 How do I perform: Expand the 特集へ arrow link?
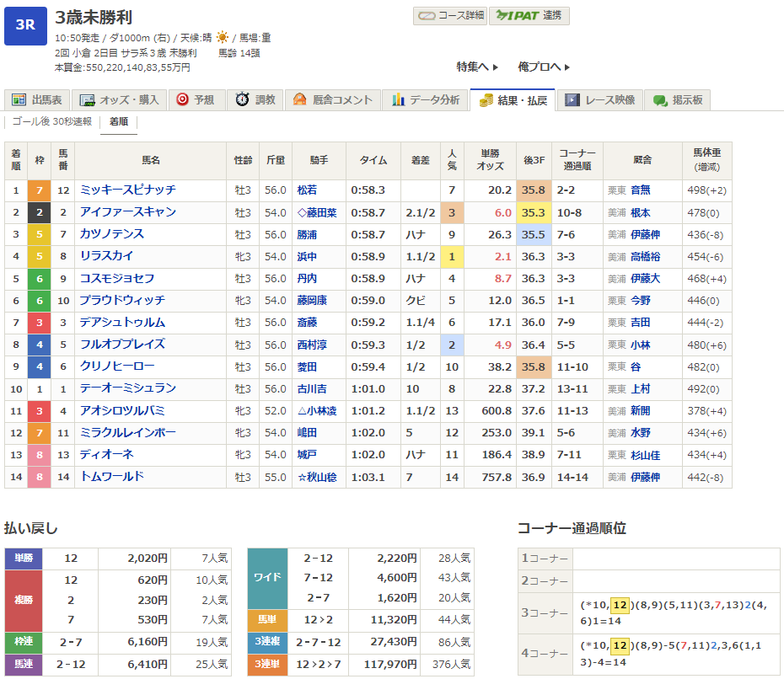pos(477,67)
